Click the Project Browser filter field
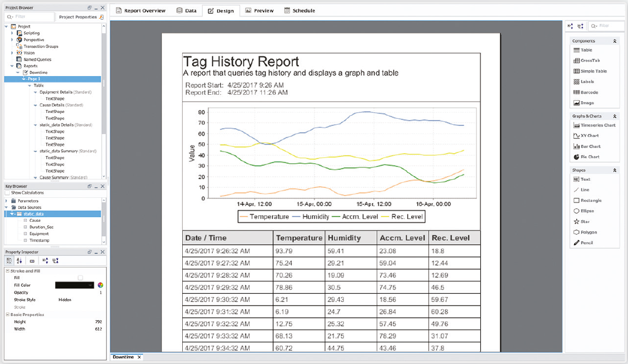Image resolution: width=628 pixels, height=364 pixels. click(32, 17)
